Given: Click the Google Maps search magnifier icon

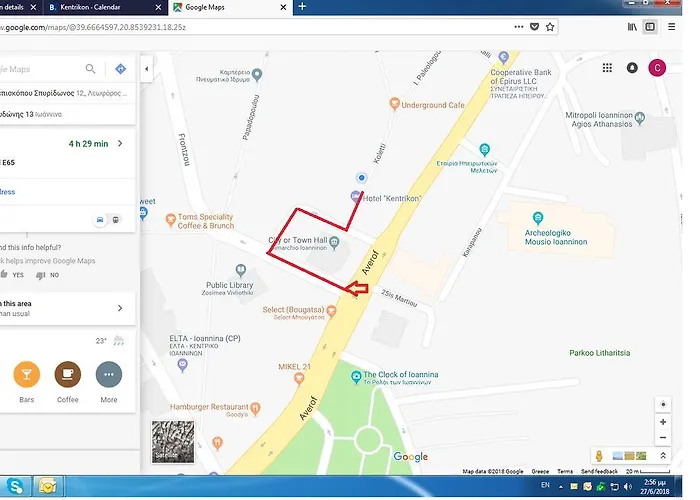Looking at the screenshot, I should pyautogui.click(x=91, y=69).
